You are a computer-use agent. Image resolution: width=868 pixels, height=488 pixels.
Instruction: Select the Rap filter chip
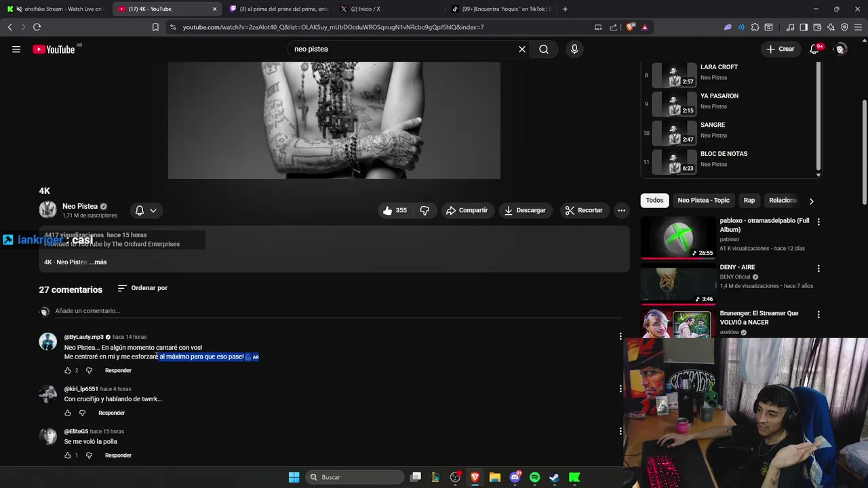point(749,201)
